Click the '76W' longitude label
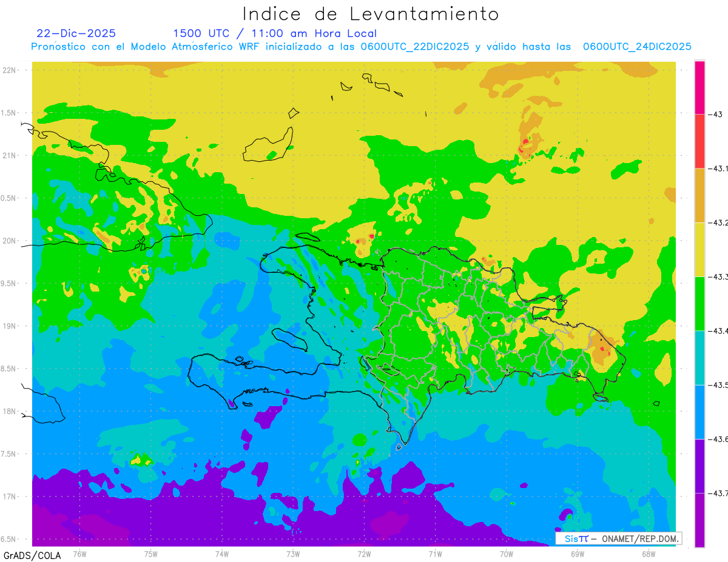 tap(79, 554)
